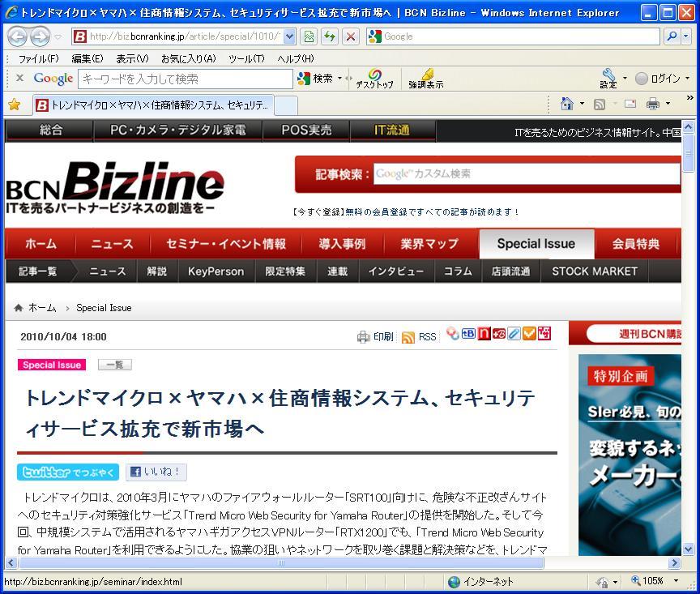Open the Home button dropdown arrow

(583, 104)
